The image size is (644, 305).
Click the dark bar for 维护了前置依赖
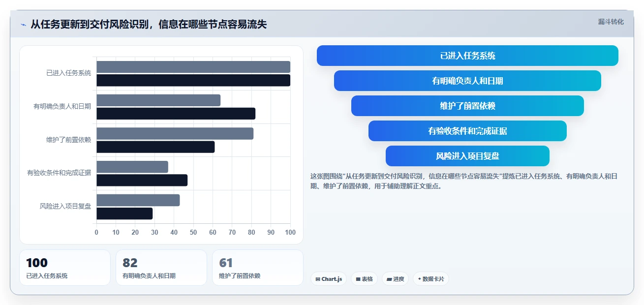coord(155,147)
